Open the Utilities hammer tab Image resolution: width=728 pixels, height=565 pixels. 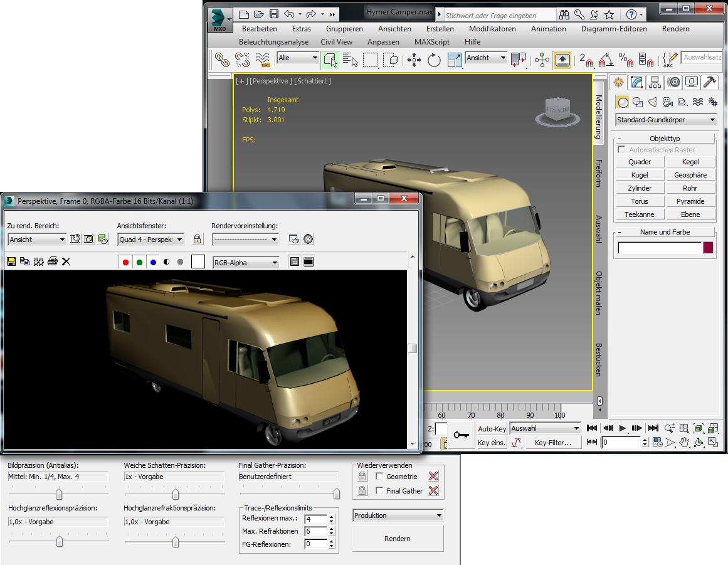click(x=709, y=82)
